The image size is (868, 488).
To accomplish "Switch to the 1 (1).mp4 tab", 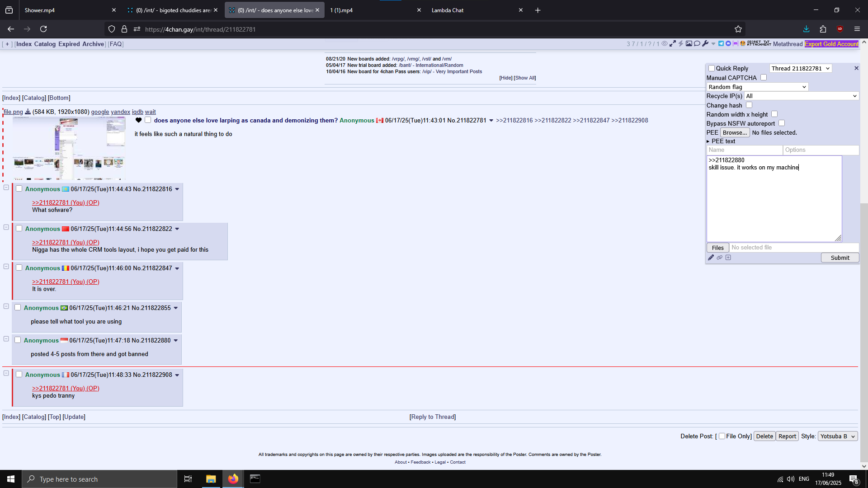I will click(x=375, y=10).
